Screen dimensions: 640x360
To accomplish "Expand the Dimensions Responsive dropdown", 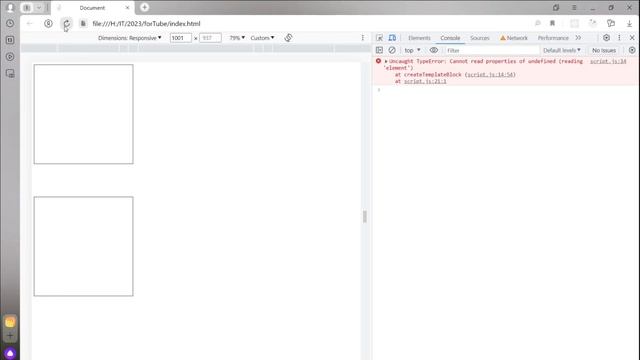I will [129, 38].
